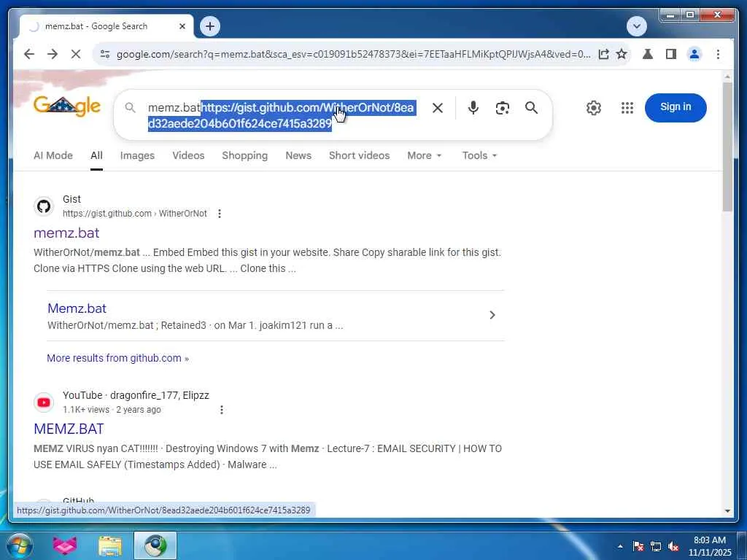Click the Sign in button
The width and height of the screenshot is (747, 560).
pos(676,108)
